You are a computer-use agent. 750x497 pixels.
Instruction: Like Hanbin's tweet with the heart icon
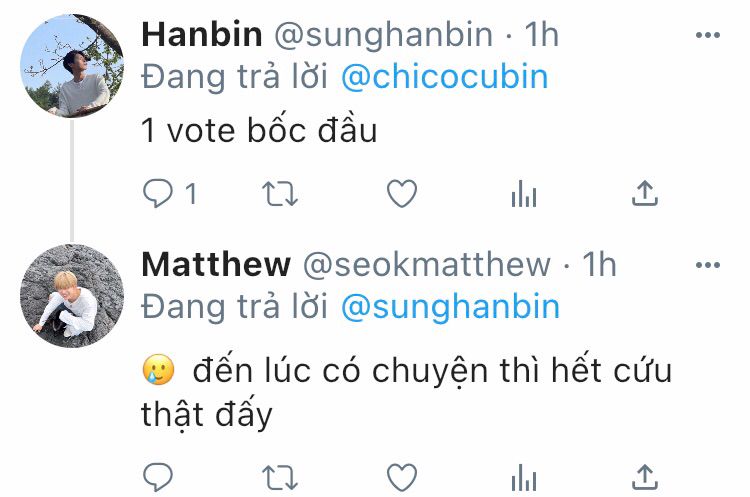402,193
